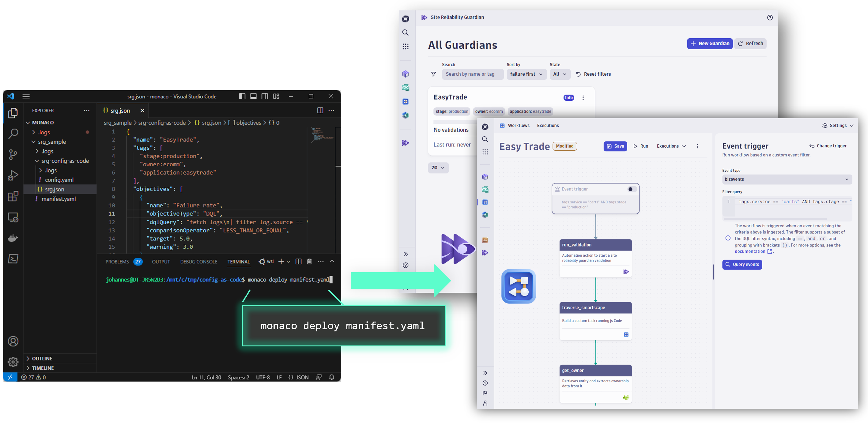
Task: Open page size 20 dropdown
Action: 438,168
